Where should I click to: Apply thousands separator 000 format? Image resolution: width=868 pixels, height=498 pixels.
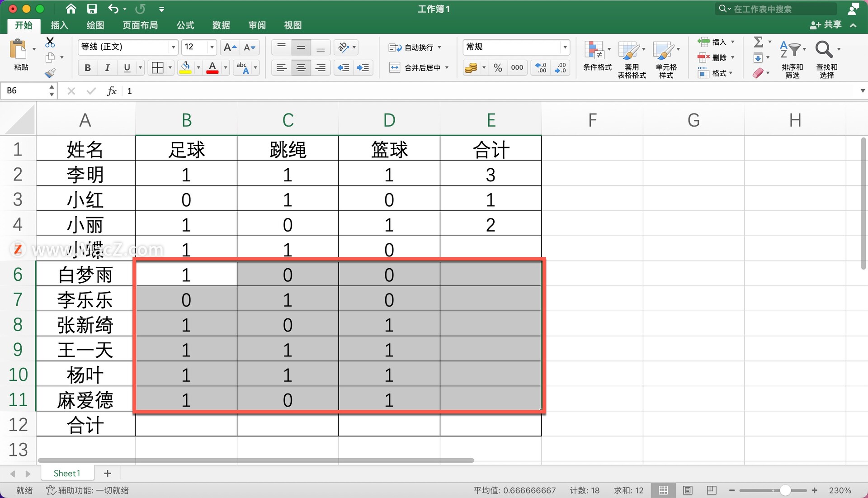pyautogui.click(x=517, y=68)
